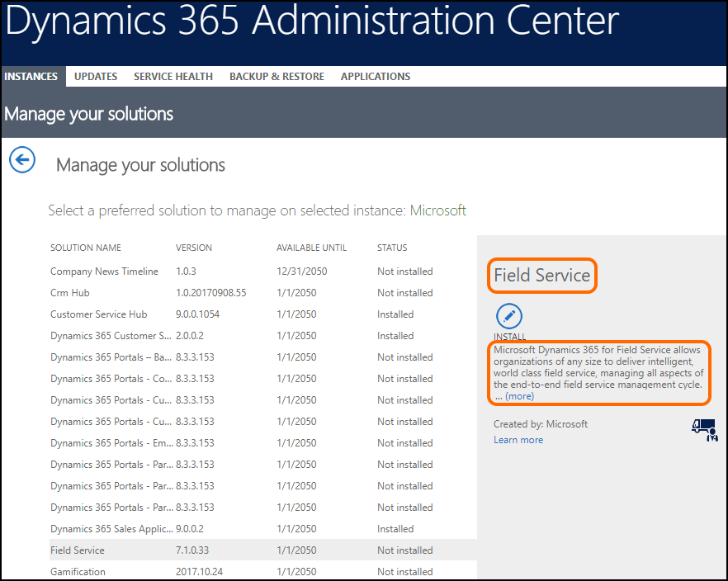Select the Dynamics 365 Sales Application row
The width and height of the screenshot is (728, 581).
(x=111, y=529)
